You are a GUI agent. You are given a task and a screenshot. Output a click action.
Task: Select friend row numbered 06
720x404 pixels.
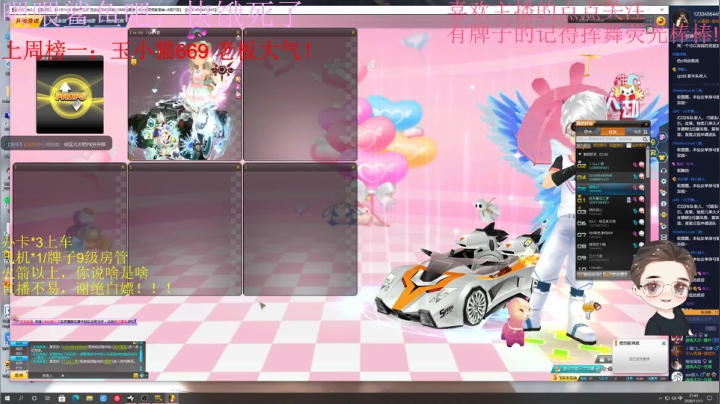click(611, 223)
